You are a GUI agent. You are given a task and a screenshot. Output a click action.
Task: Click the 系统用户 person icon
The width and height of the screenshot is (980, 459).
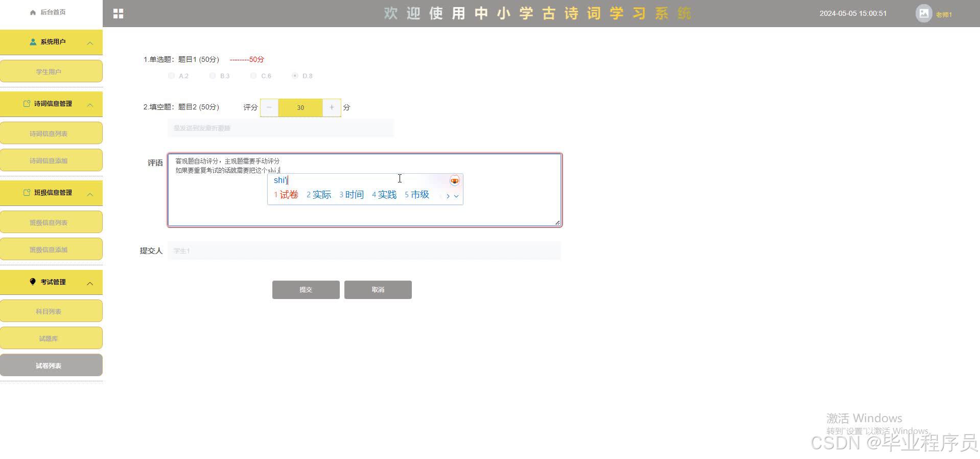[x=33, y=42]
